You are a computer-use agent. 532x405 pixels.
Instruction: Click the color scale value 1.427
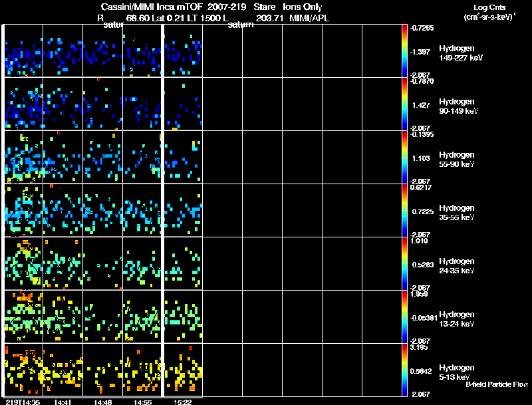pos(421,105)
